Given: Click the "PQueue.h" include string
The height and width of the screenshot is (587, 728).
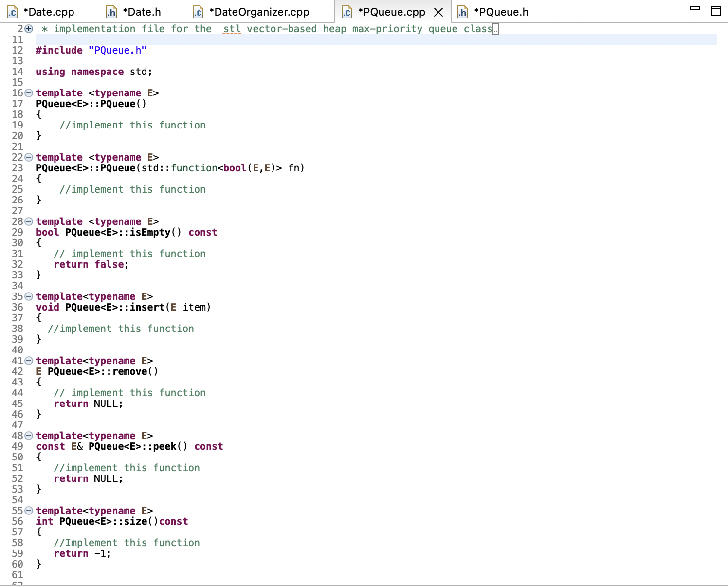Looking at the screenshot, I should tap(117, 50).
